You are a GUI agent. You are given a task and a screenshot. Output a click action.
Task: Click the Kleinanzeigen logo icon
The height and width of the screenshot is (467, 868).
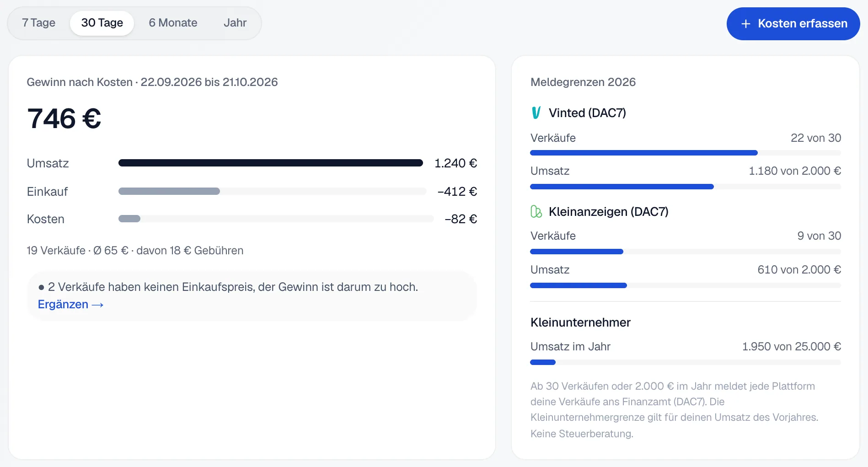tap(536, 211)
